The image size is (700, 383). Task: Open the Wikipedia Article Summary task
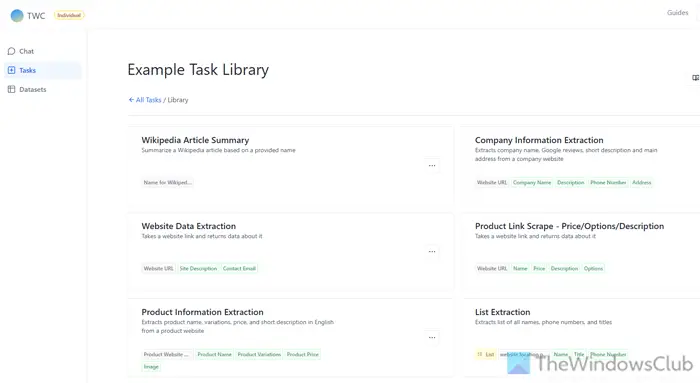(195, 140)
